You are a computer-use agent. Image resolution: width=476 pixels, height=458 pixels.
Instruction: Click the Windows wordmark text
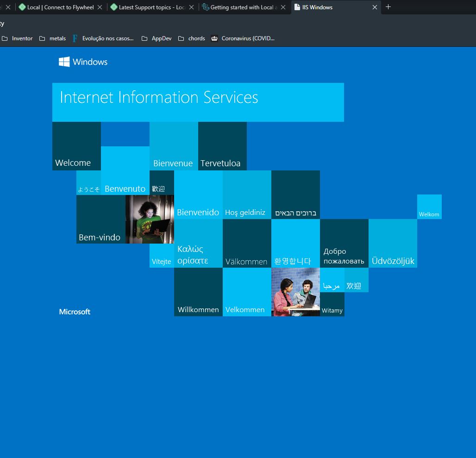[90, 62]
